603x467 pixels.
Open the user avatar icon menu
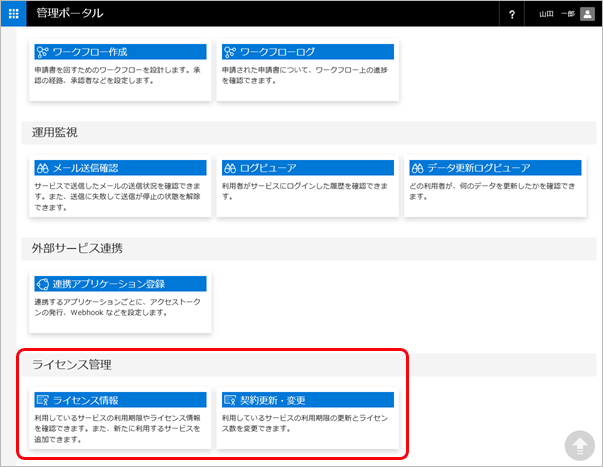pos(587,14)
